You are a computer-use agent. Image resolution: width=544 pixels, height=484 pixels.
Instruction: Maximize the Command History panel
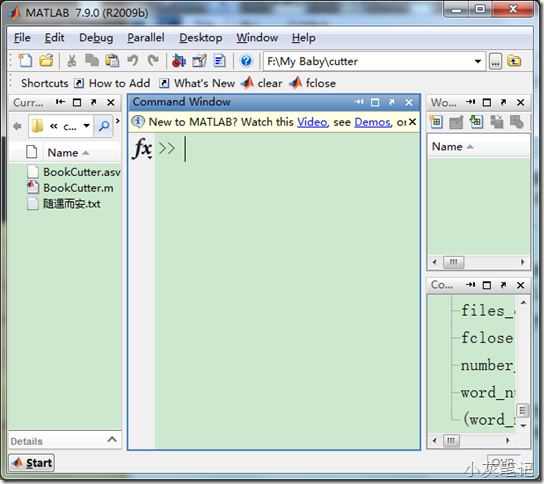pyautogui.click(x=487, y=285)
